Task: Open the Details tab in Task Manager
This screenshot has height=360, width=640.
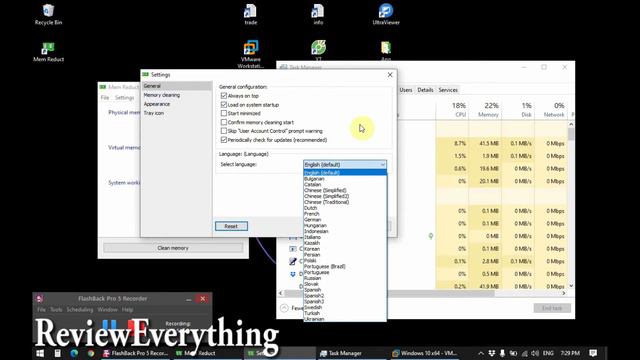Action: click(425, 90)
